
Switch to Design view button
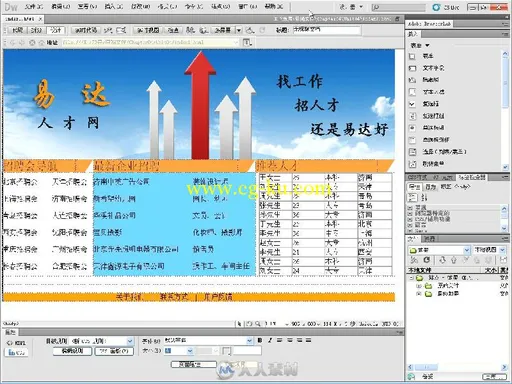[x=55, y=30]
